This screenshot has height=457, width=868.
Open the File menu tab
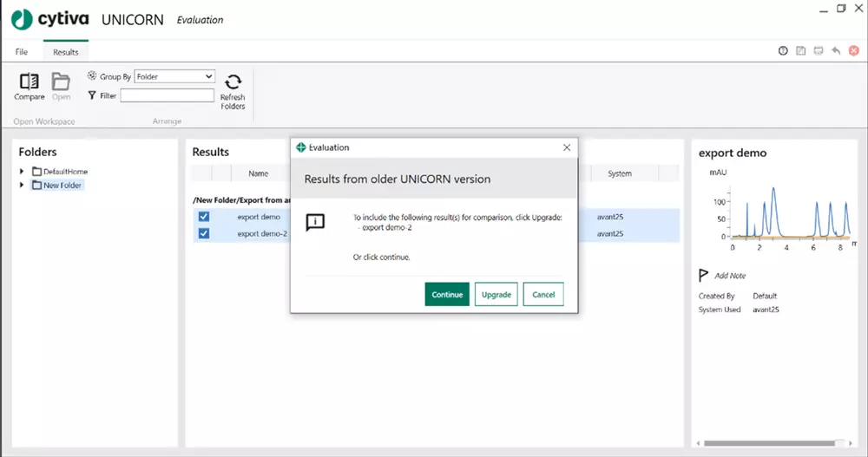click(x=22, y=52)
